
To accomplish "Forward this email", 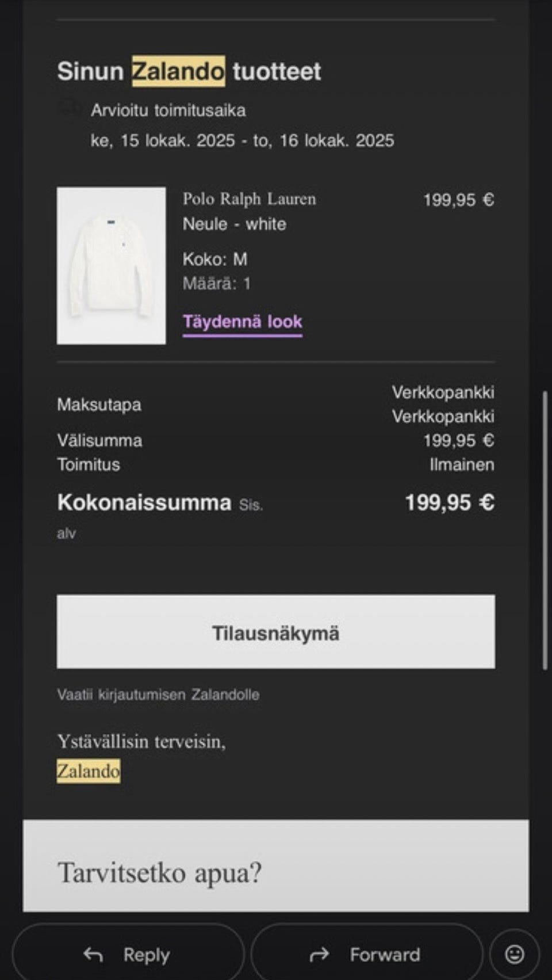I will pos(367,955).
